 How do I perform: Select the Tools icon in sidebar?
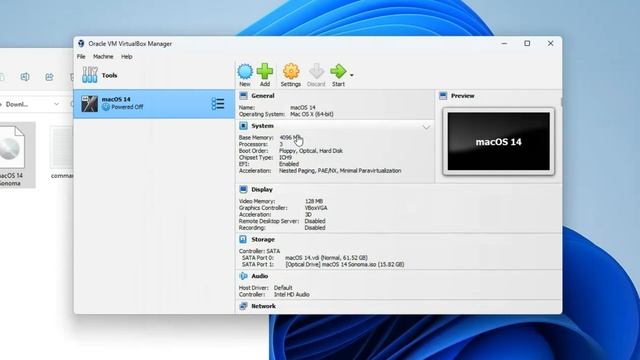pyautogui.click(x=90, y=75)
